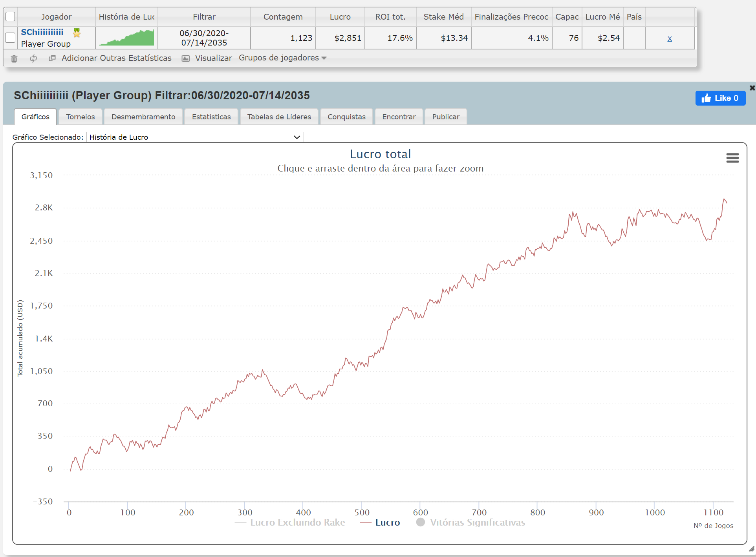Click the Lucro total chart title
756x557 pixels.
380,154
